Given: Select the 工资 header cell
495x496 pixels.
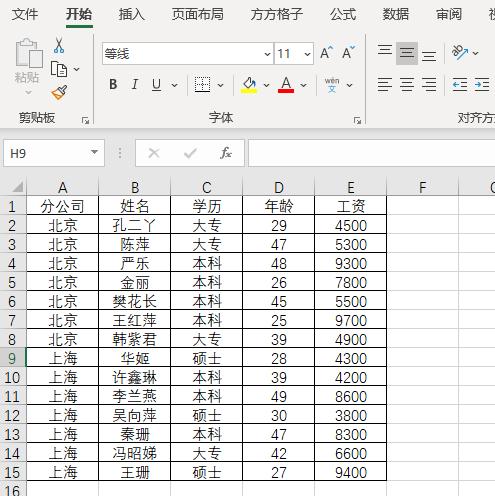Looking at the screenshot, I should 351,206.
